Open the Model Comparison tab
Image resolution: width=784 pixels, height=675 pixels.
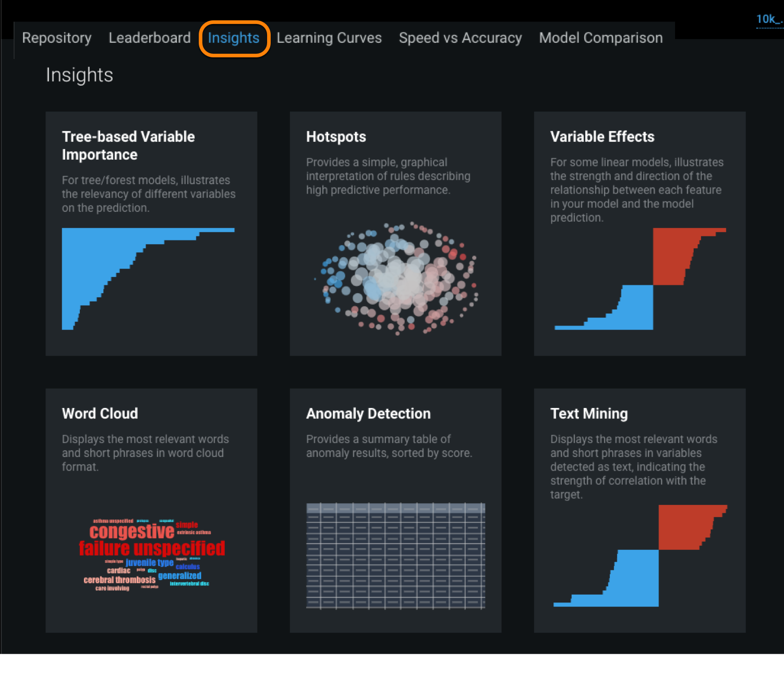[x=601, y=38]
